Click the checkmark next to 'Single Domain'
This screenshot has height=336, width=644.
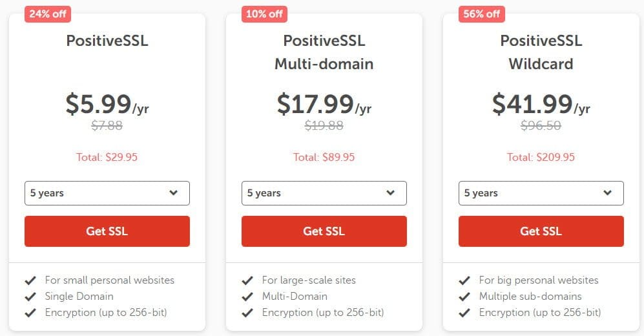pos(30,297)
